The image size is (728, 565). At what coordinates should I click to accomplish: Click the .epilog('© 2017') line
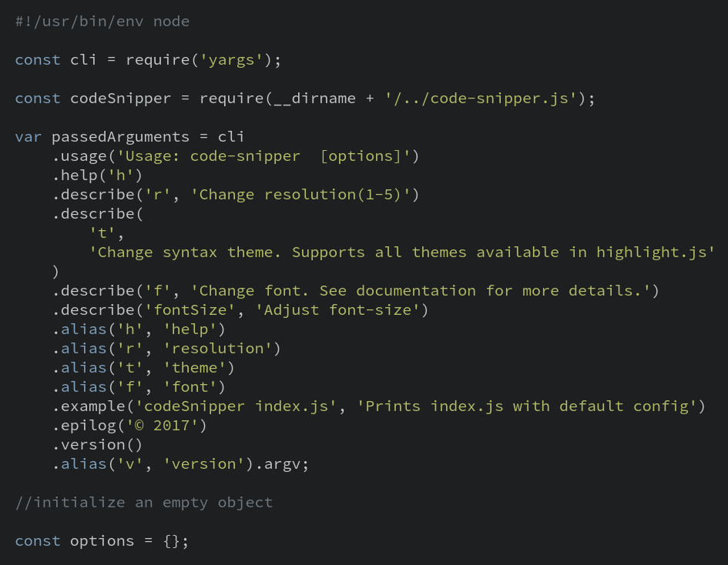[129, 426]
